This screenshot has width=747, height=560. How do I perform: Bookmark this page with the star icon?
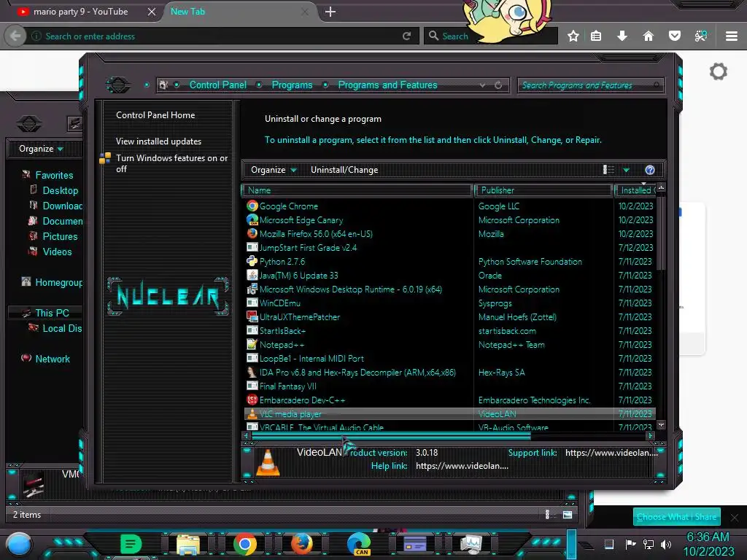coord(573,36)
